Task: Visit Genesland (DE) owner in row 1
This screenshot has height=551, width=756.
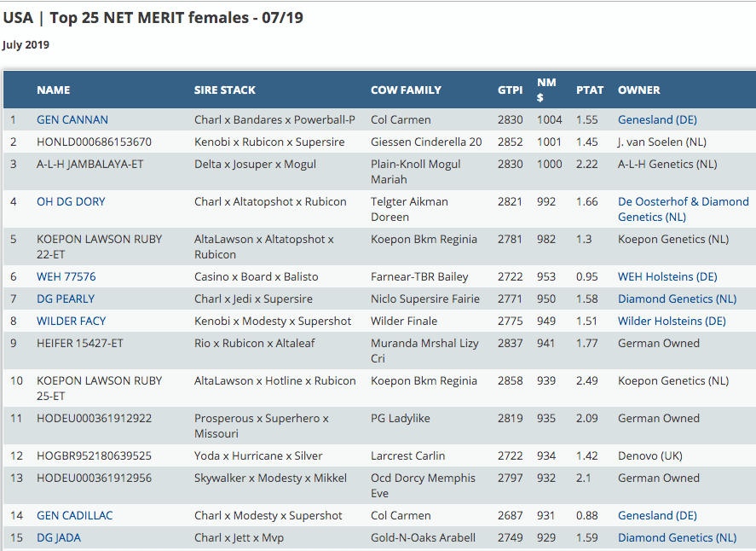Action: point(657,120)
